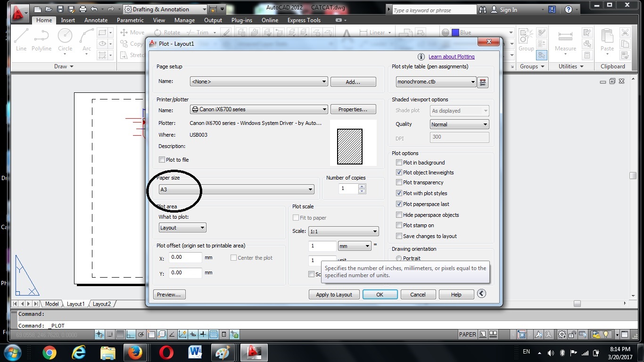Toggle Plot stamp on checkbox

399,225
